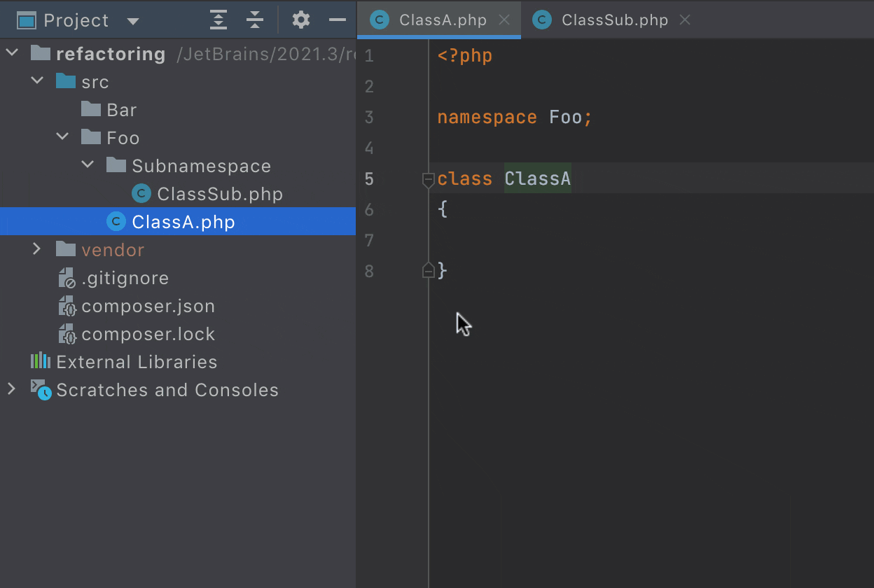This screenshot has width=874, height=588.
Task: Expand all nodes in the Project tree
Action: tap(218, 20)
